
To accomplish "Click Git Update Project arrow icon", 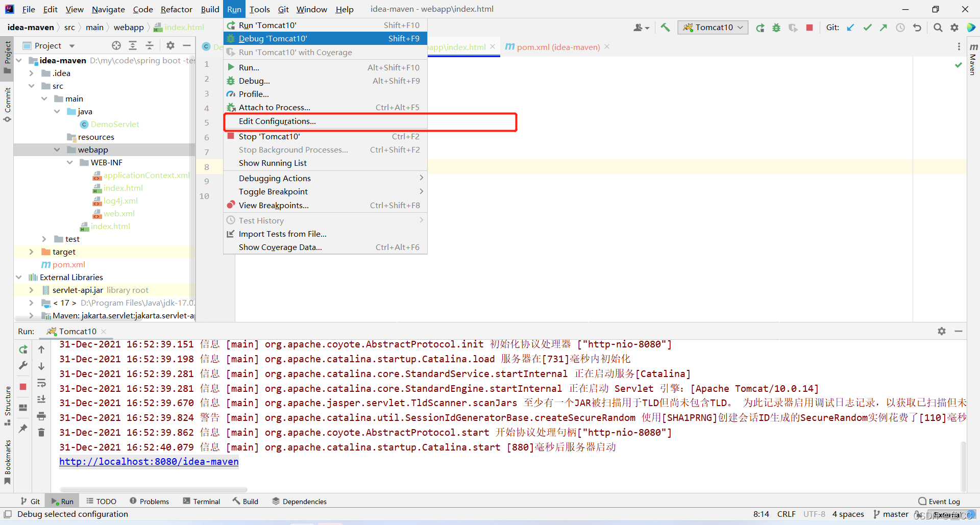I will [x=850, y=28].
